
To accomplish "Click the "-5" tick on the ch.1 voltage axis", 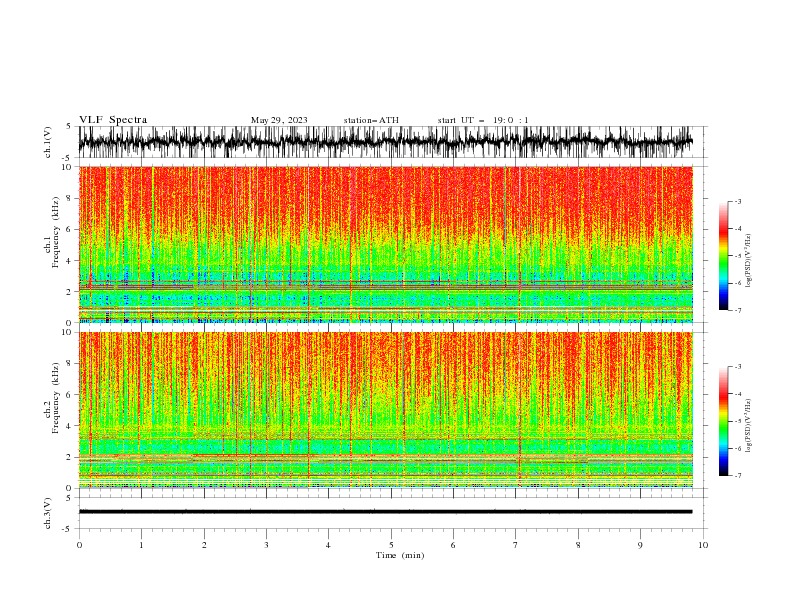I will tap(68, 158).
